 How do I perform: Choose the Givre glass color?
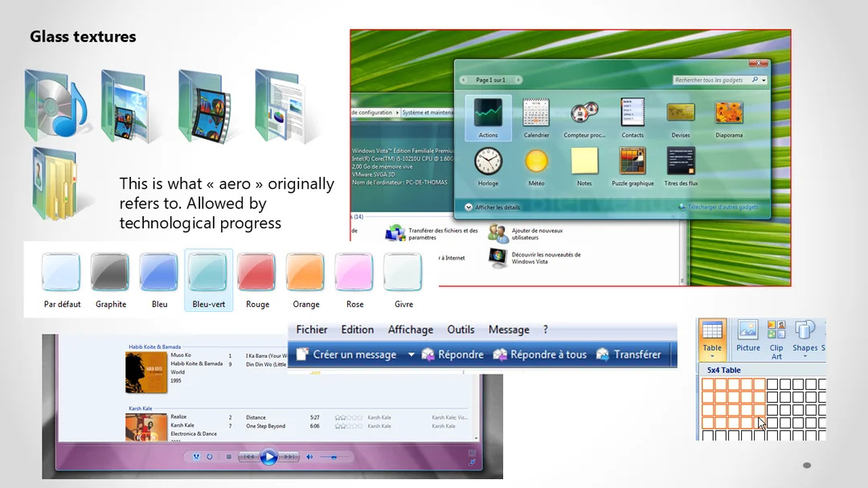click(403, 281)
